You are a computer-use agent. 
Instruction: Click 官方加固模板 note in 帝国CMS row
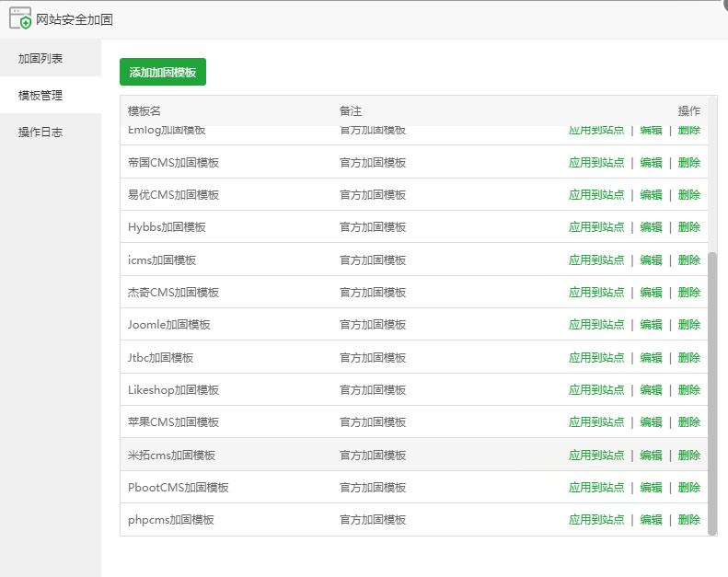373,163
